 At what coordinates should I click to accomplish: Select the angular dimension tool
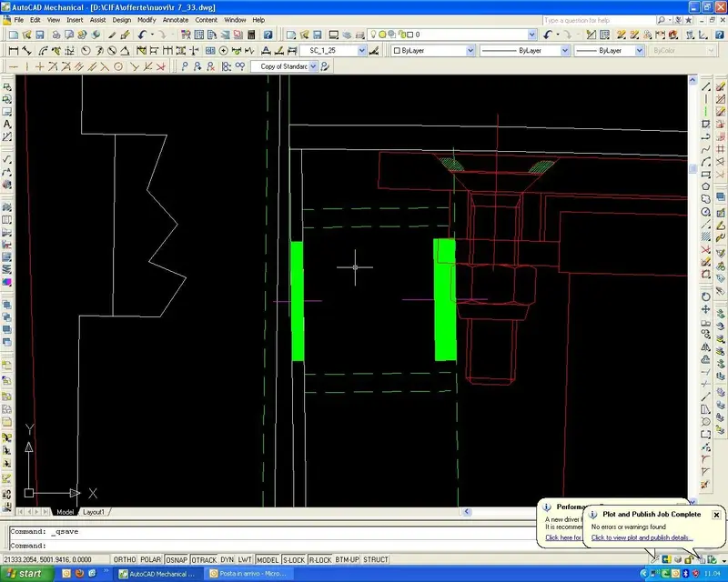point(125,51)
